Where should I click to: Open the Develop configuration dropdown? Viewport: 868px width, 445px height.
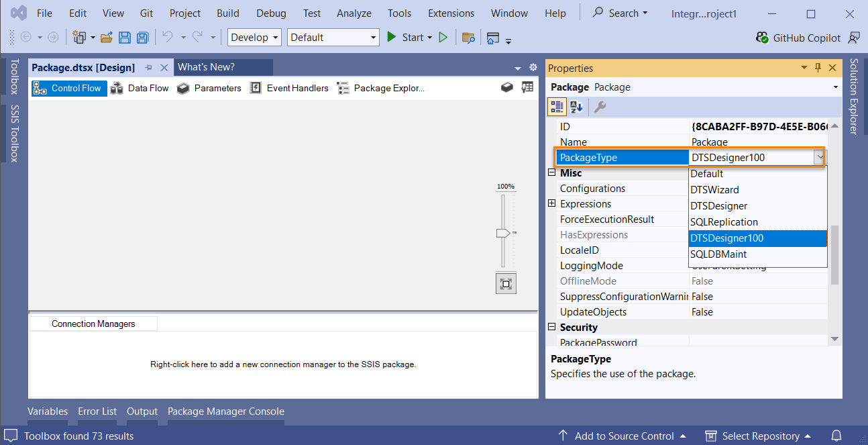click(254, 38)
